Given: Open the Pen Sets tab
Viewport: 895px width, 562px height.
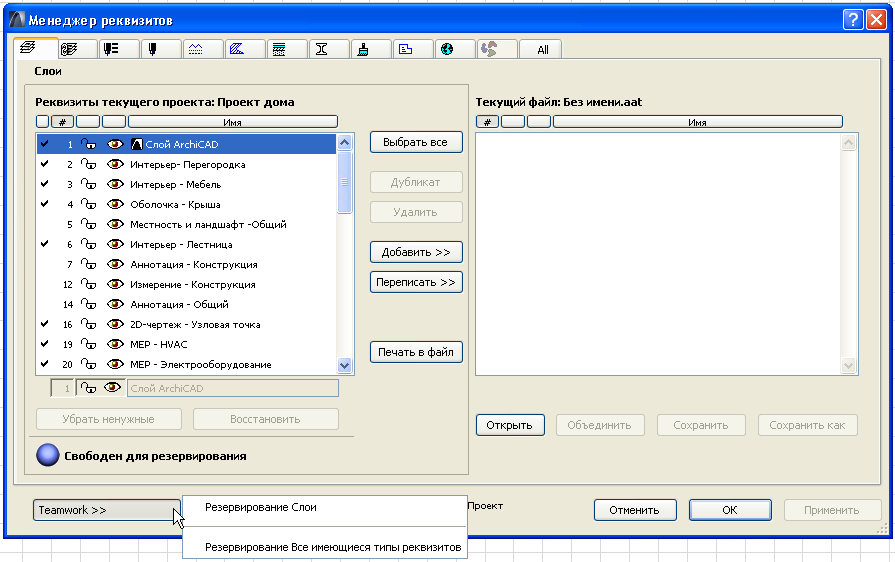Looking at the screenshot, I should click(111, 49).
